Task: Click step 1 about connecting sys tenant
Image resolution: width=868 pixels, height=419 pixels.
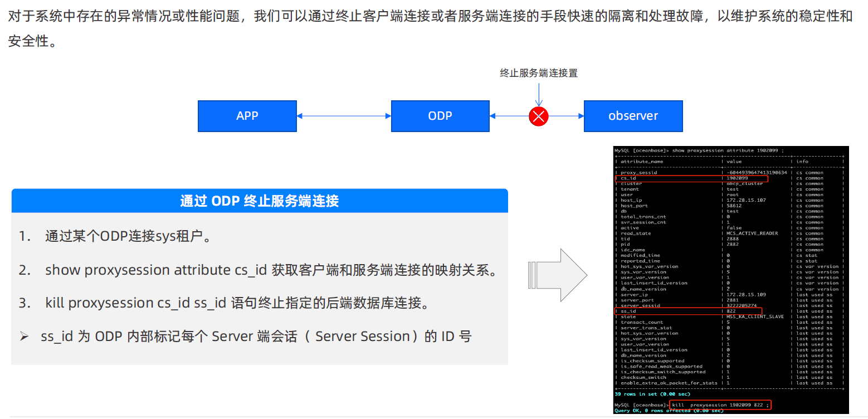Action: click(x=115, y=236)
